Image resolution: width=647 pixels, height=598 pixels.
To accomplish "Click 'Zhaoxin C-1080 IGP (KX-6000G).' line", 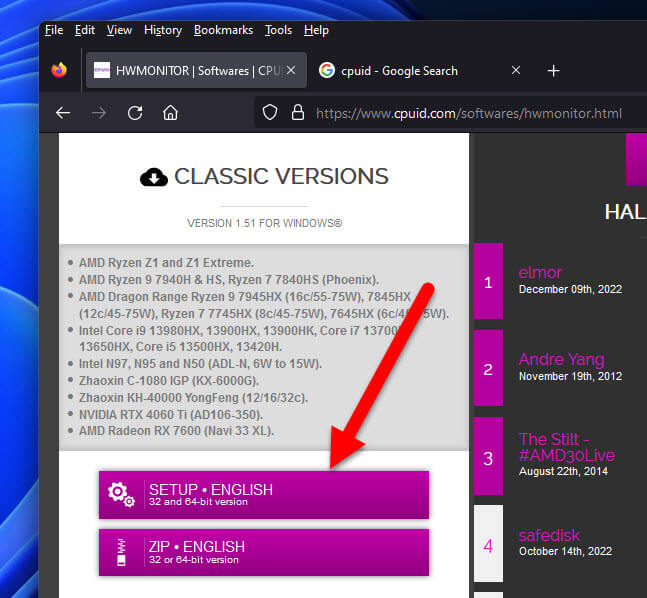I will 169,381.
